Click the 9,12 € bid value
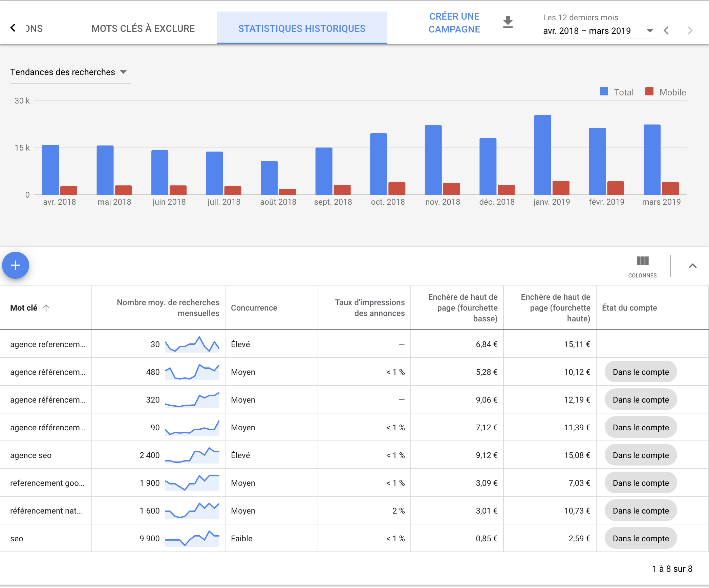The image size is (709, 588). pyautogui.click(x=487, y=455)
